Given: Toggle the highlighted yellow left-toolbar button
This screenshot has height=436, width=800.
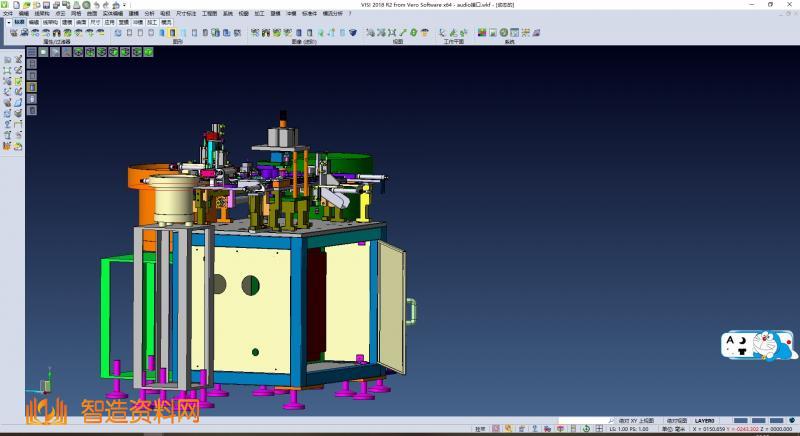Looking at the screenshot, I should click(32, 86).
